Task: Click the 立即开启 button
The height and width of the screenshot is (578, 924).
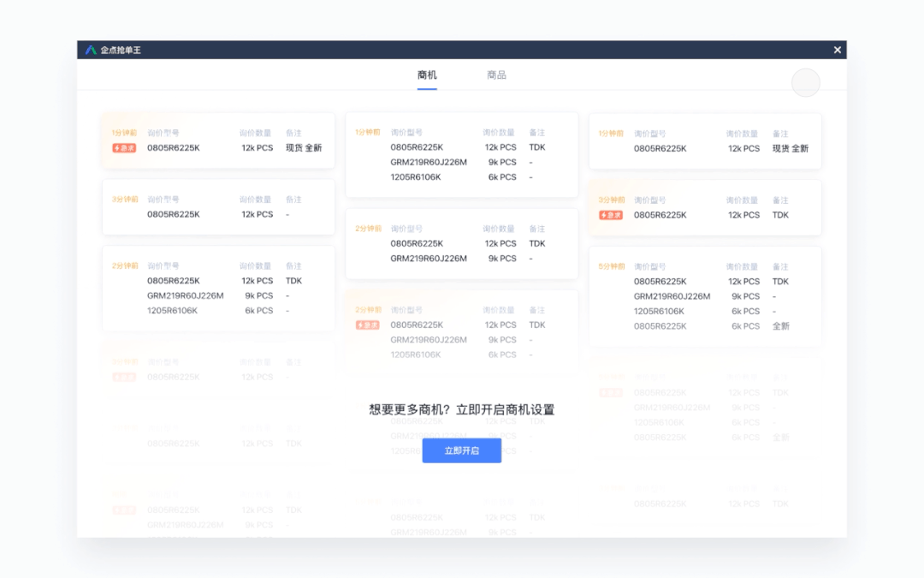Action: [x=461, y=450]
